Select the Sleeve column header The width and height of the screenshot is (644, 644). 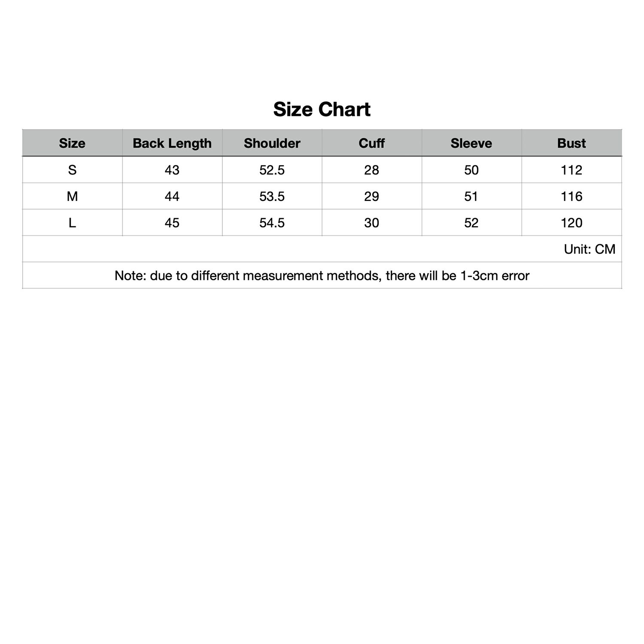point(471,143)
